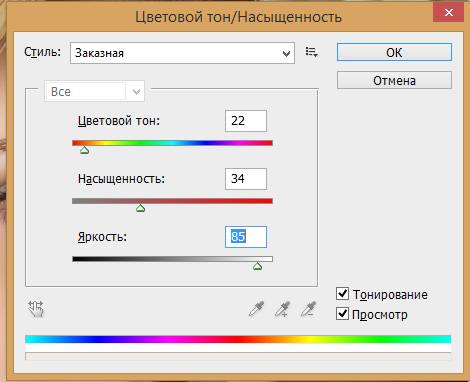Screen dimensions: 470x382
Task: Click the Насыщенность value field showing 34
Action: (x=246, y=179)
